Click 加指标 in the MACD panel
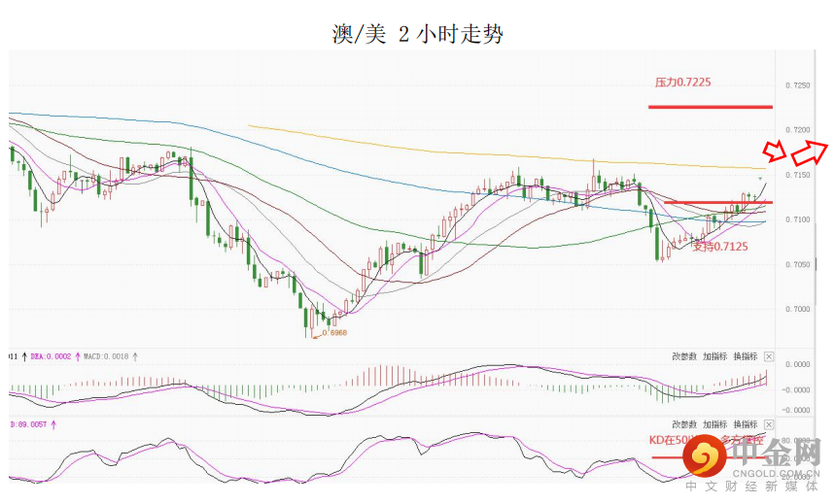 [x=714, y=356]
